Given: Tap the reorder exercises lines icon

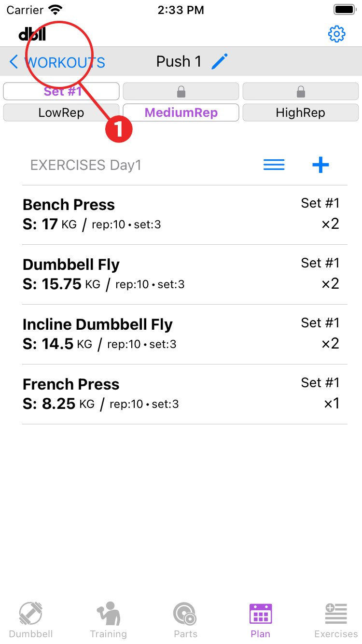Looking at the screenshot, I should [274, 165].
